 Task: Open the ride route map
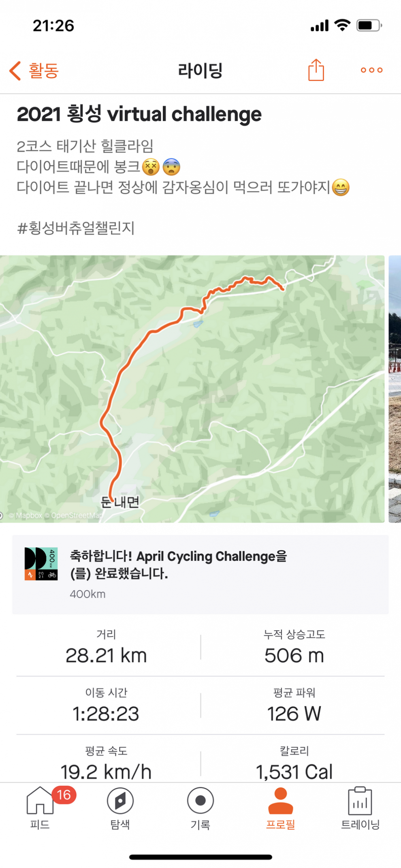pos(192,388)
